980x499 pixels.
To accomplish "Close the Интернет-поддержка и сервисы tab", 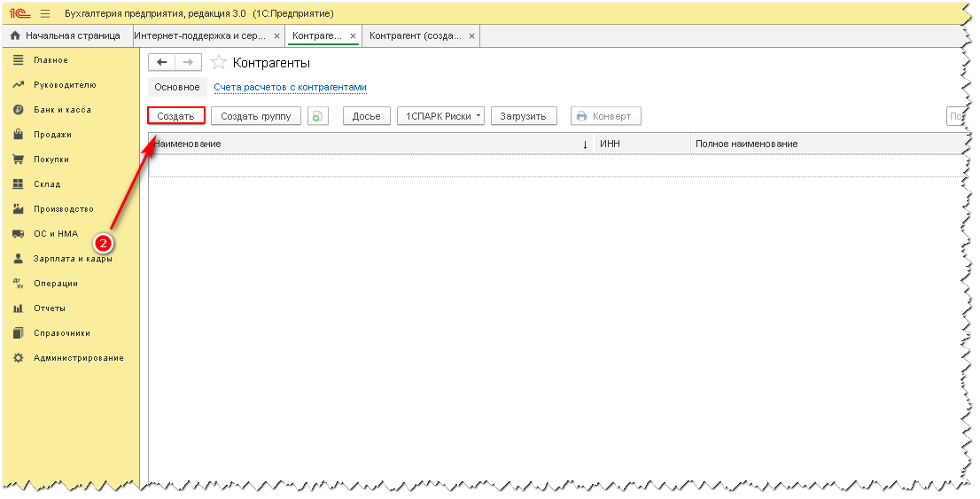I will [x=276, y=36].
